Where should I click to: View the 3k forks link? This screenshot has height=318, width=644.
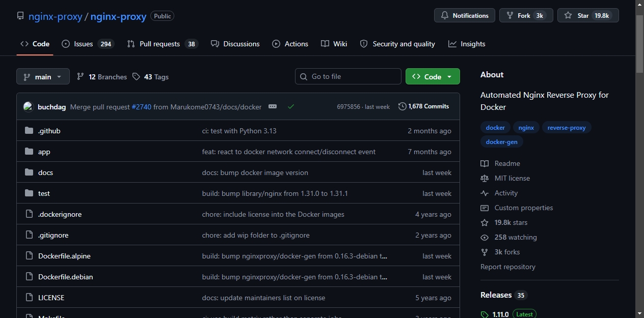(x=500, y=252)
